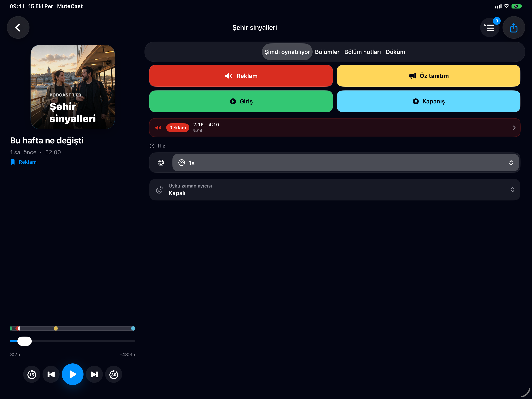Open AirPlay output selector
The width and height of the screenshot is (532, 399).
[x=161, y=163]
